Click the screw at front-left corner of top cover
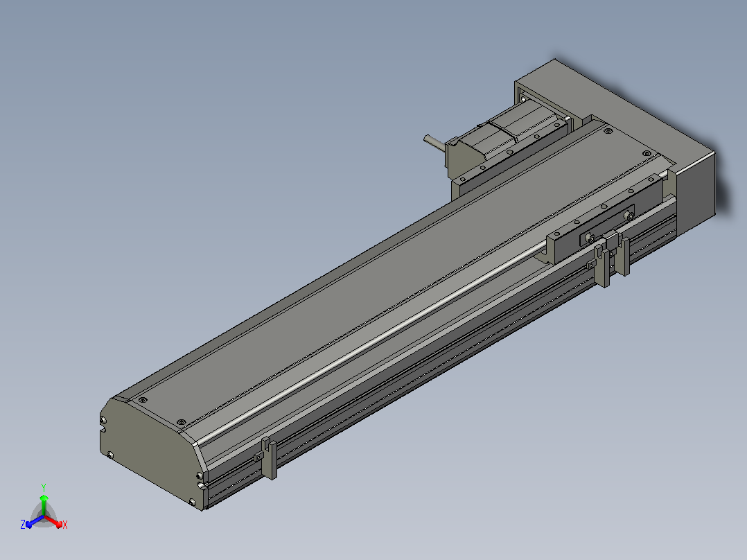 pyautogui.click(x=141, y=401)
